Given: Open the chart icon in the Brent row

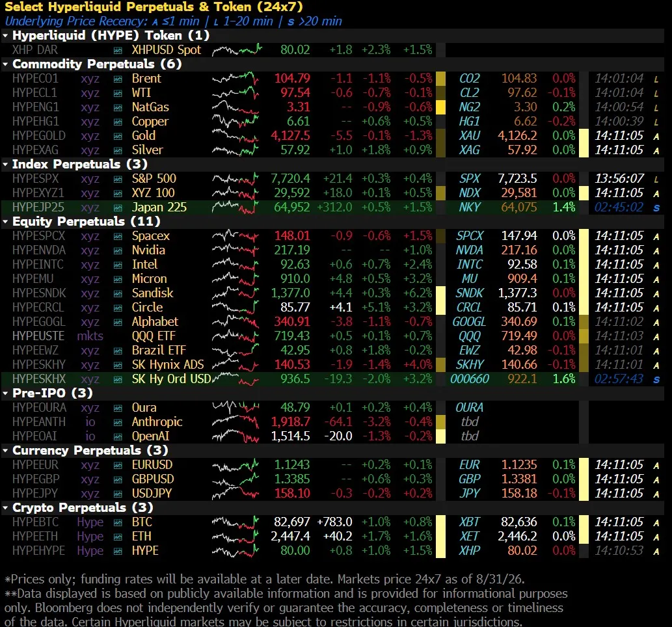Looking at the screenshot, I should [x=118, y=79].
